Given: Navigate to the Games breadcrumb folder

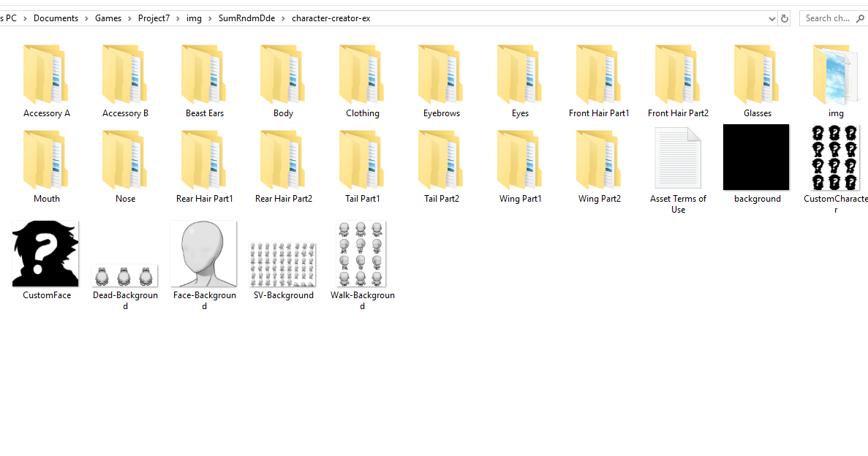Looking at the screenshot, I should point(108,18).
